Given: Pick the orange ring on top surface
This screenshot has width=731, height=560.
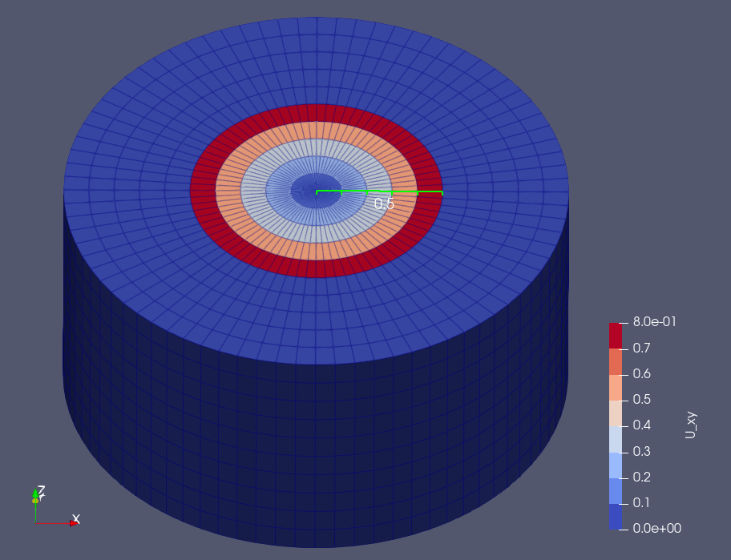Looking at the screenshot, I should [x=316, y=252].
